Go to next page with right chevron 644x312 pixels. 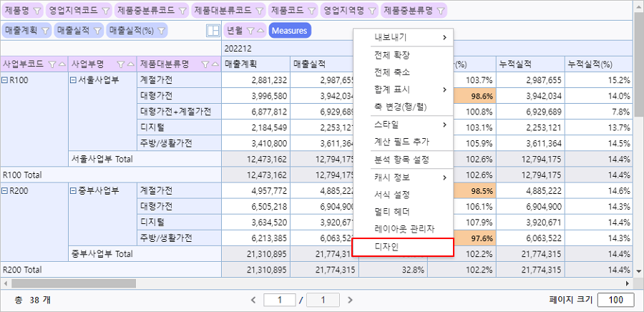click(346, 299)
